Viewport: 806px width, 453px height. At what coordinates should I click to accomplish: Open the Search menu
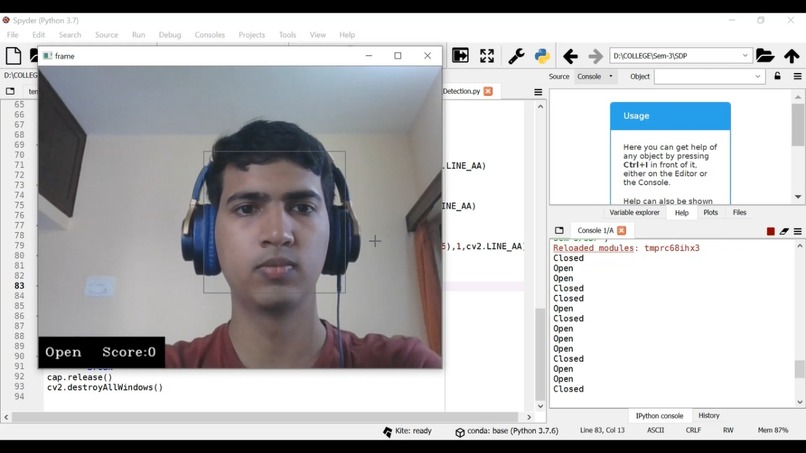pyautogui.click(x=70, y=35)
